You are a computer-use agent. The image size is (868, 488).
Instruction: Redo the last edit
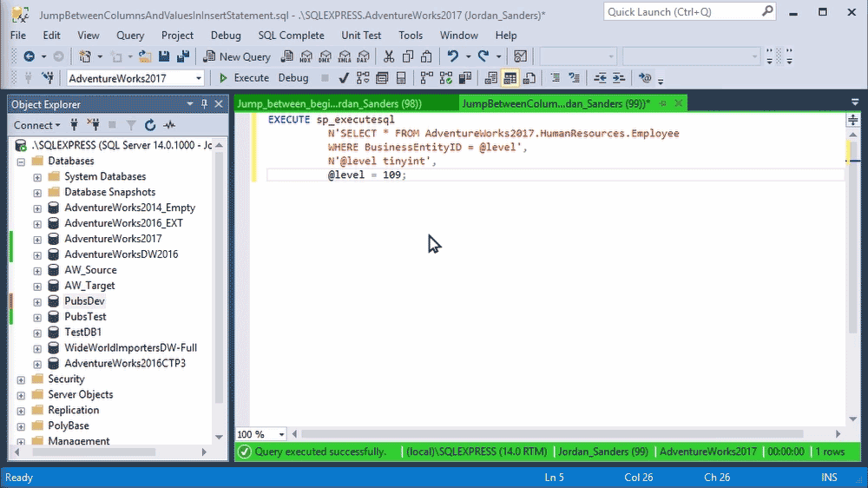pyautogui.click(x=483, y=56)
